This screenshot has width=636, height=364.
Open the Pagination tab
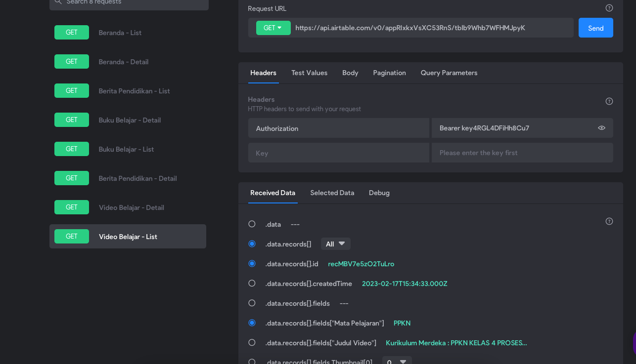389,73
